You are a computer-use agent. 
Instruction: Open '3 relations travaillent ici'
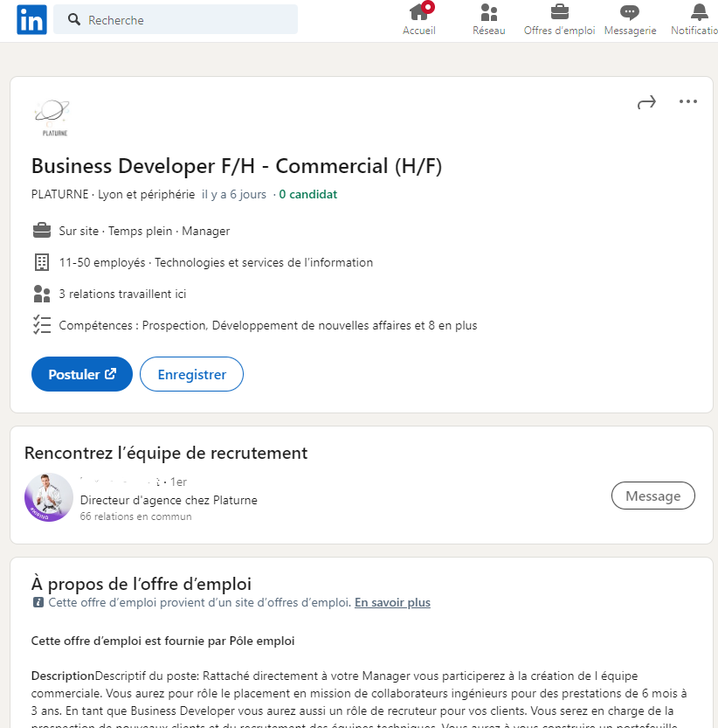[122, 294]
